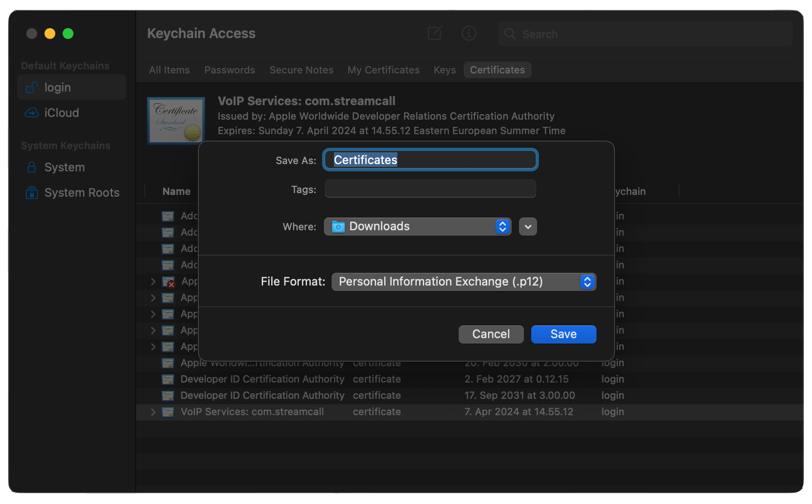Expand the save dialog with chevron button

528,227
